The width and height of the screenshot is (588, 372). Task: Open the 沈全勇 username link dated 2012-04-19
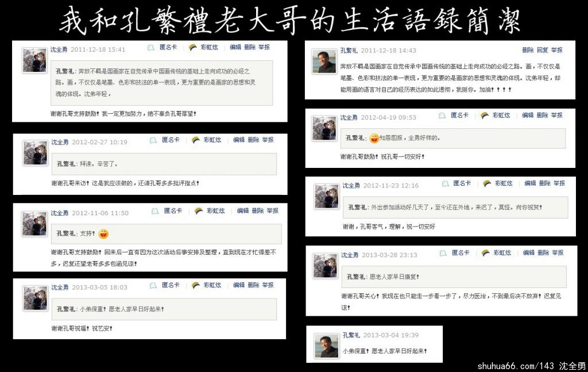349,117
